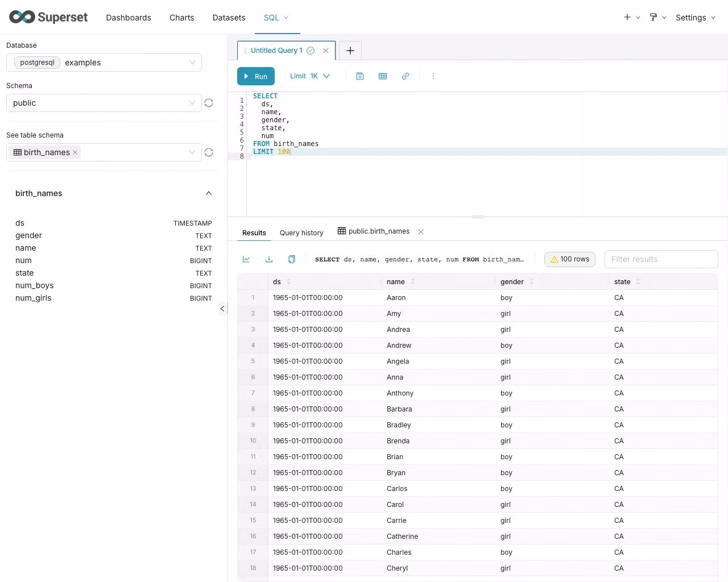Copy the query link icon
728x582 pixels.
[x=406, y=76]
